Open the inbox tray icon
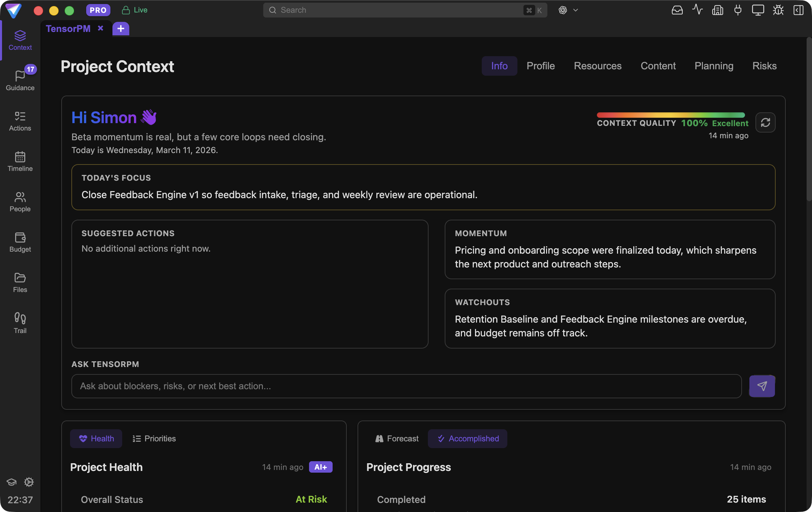The width and height of the screenshot is (812, 512). point(677,10)
